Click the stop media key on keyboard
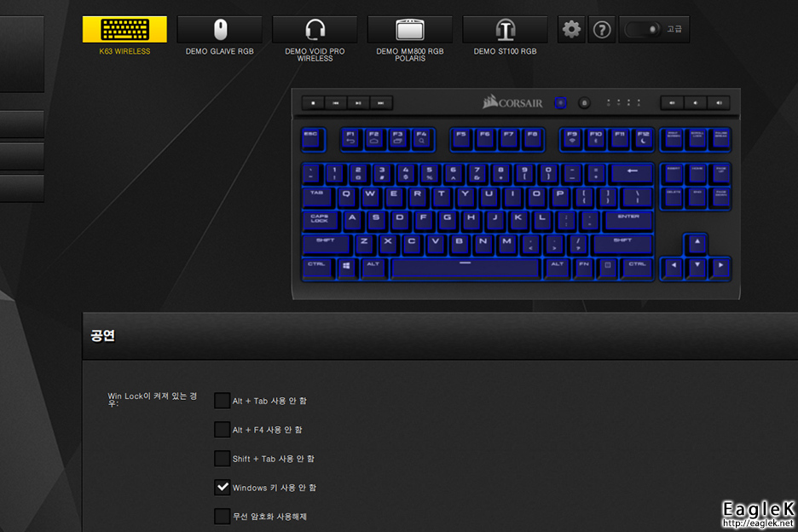This screenshot has width=798, height=532. (x=313, y=103)
